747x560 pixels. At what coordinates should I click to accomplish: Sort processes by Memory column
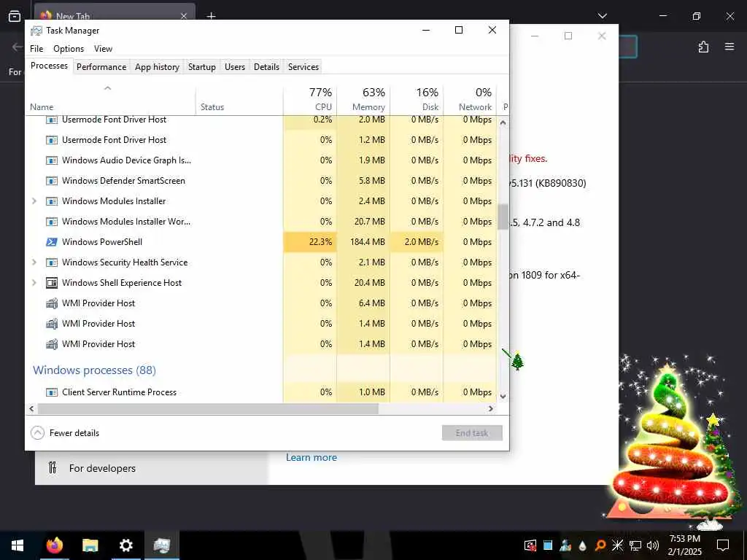coord(363,99)
